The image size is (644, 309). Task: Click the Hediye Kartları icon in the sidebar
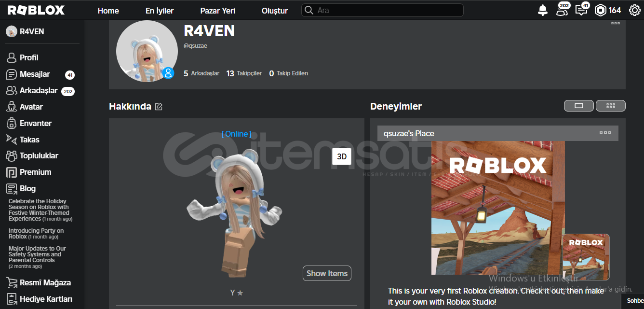pos(12,299)
